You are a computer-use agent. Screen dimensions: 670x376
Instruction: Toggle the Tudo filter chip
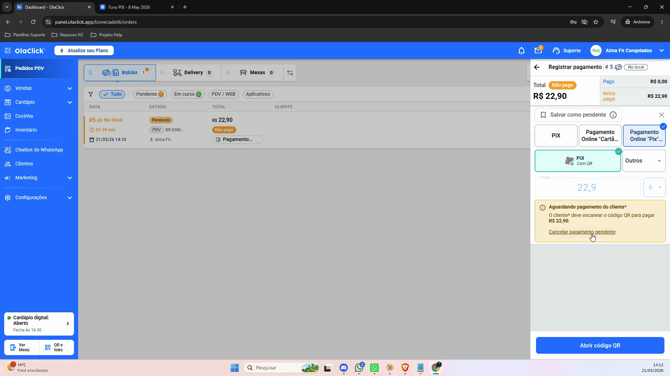pos(112,94)
